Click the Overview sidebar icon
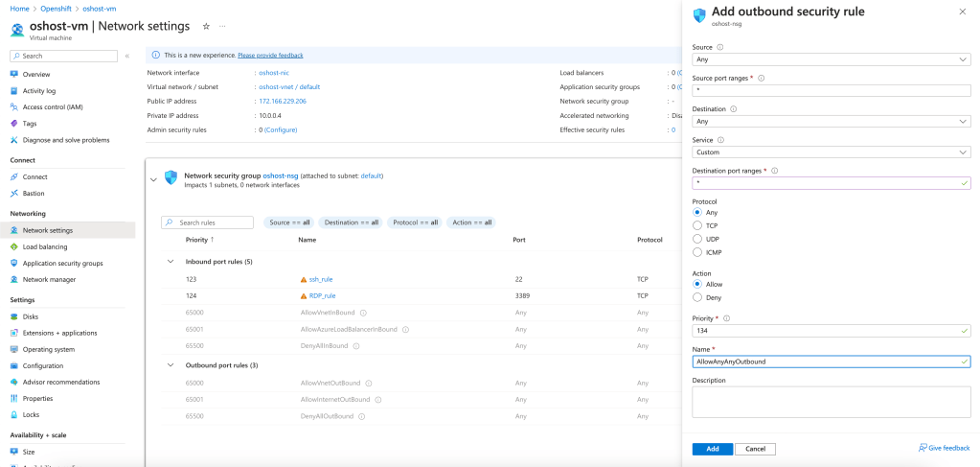Image resolution: width=980 pixels, height=467 pixels. [14, 74]
